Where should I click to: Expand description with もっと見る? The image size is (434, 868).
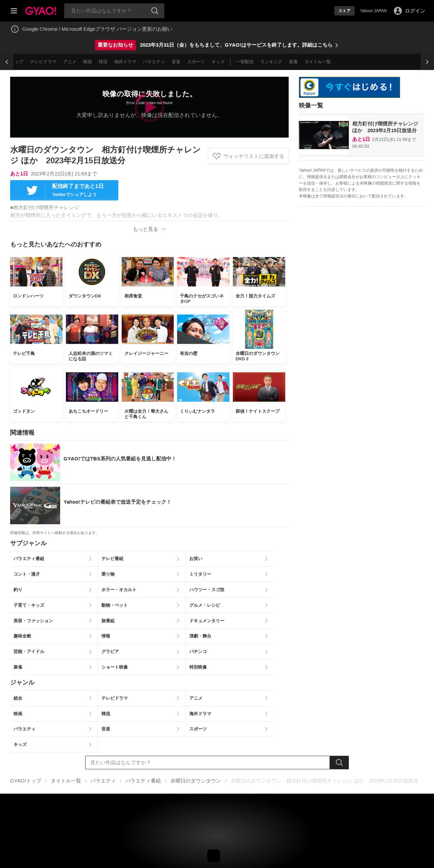(x=149, y=229)
